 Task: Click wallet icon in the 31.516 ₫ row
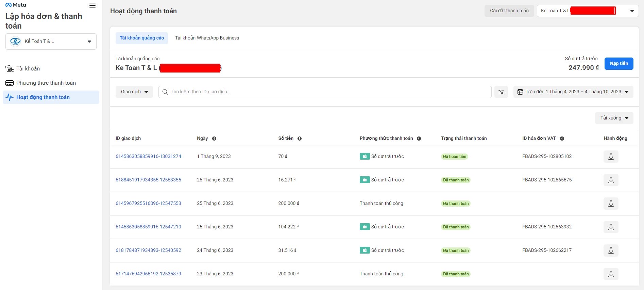pos(365,251)
